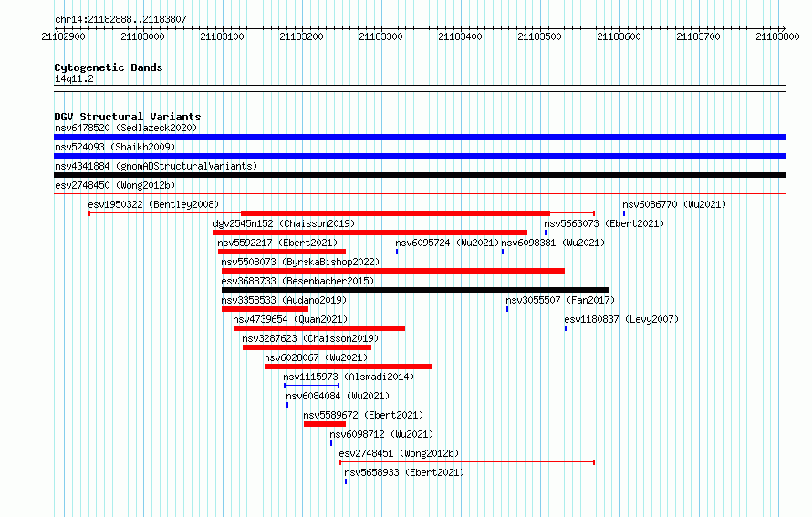812x517 pixels.
Task: Open the nsv4739654 (Quan2021) label
Action: tap(290, 319)
